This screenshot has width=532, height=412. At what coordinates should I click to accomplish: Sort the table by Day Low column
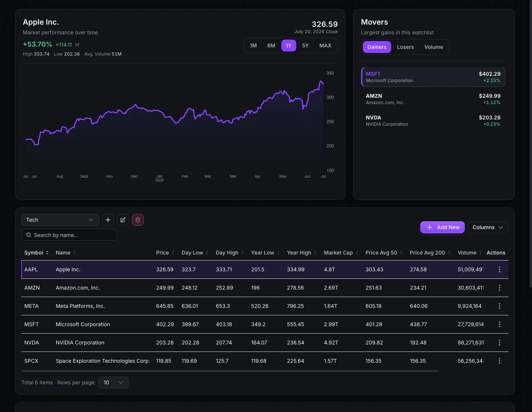tap(195, 253)
